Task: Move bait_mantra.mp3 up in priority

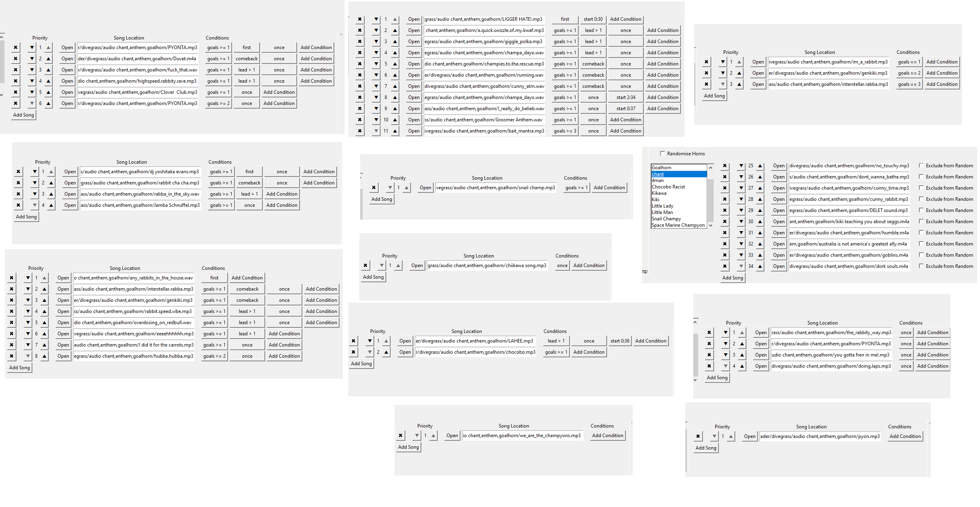Action: [x=395, y=131]
